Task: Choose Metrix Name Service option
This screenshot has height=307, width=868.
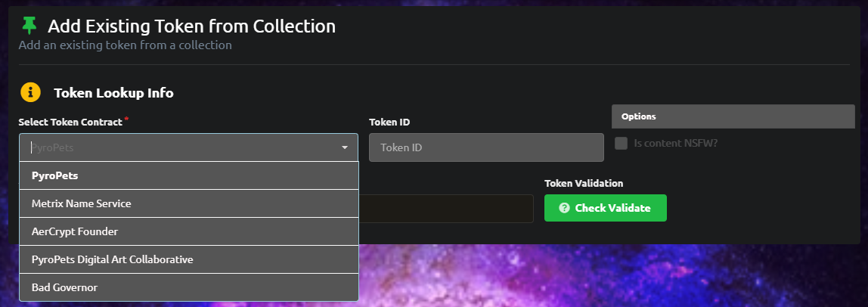Action: (x=189, y=203)
